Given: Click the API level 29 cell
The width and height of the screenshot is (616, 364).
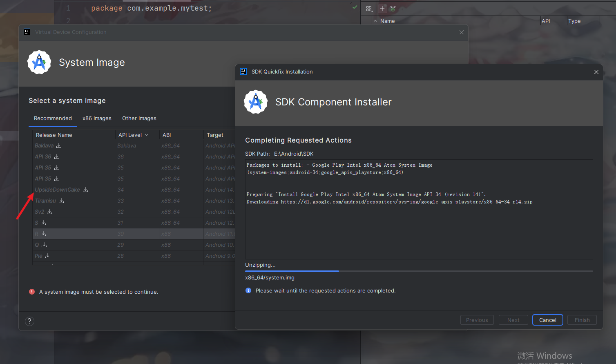Looking at the screenshot, I should [137, 245].
